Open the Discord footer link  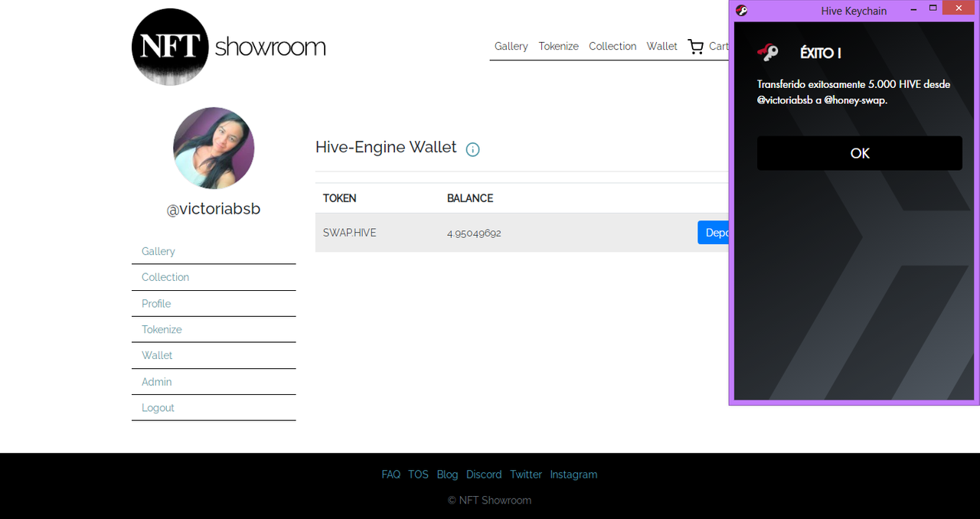pyautogui.click(x=484, y=475)
